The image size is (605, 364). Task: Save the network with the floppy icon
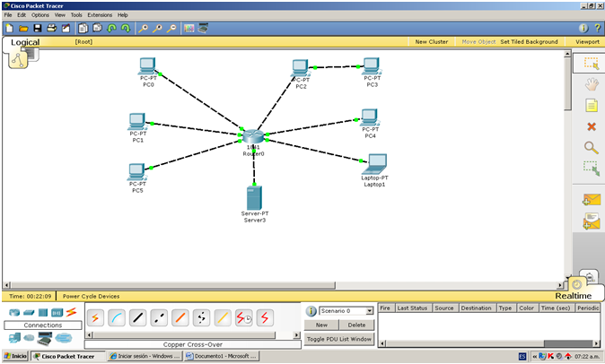tap(38, 28)
